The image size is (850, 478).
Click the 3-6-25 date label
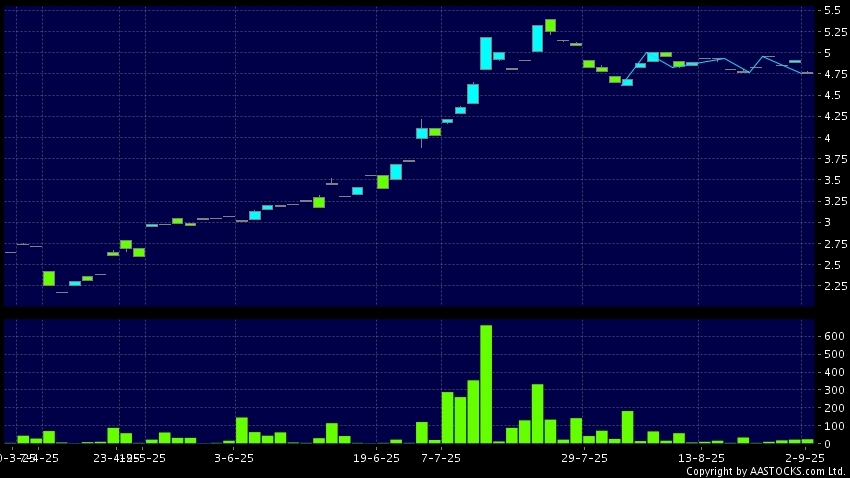[x=234, y=458]
